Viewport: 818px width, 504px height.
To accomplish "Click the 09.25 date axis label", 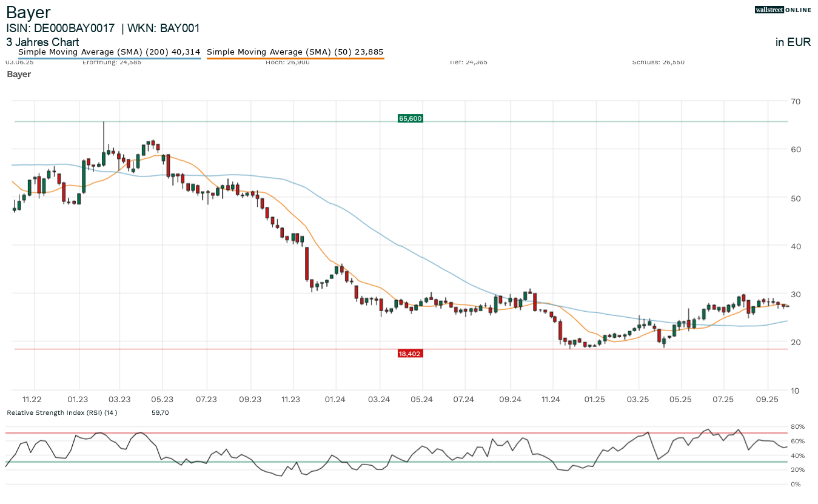I will point(767,399).
